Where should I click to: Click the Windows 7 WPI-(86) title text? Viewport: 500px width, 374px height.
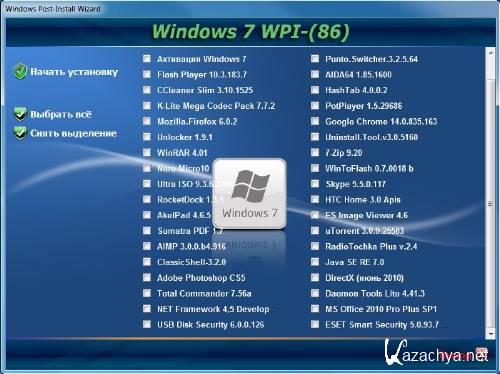click(x=251, y=32)
